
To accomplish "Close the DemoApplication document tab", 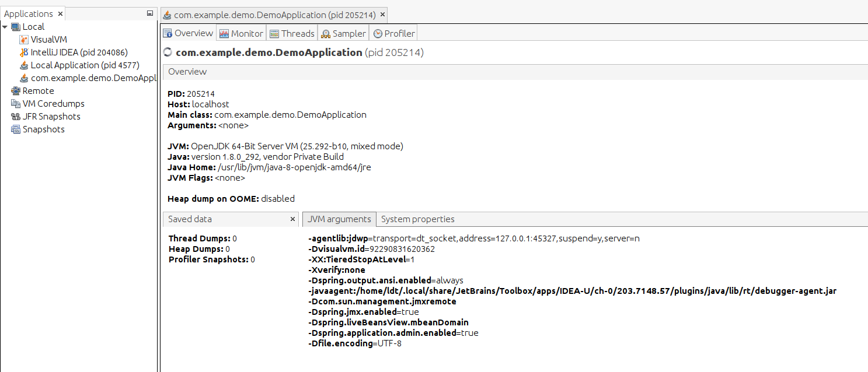I will pyautogui.click(x=382, y=15).
